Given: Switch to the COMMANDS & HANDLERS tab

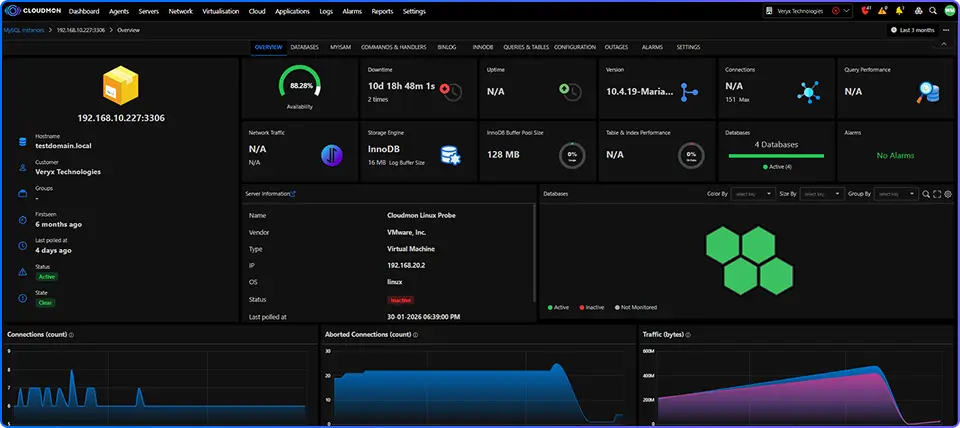Looking at the screenshot, I should coord(394,47).
